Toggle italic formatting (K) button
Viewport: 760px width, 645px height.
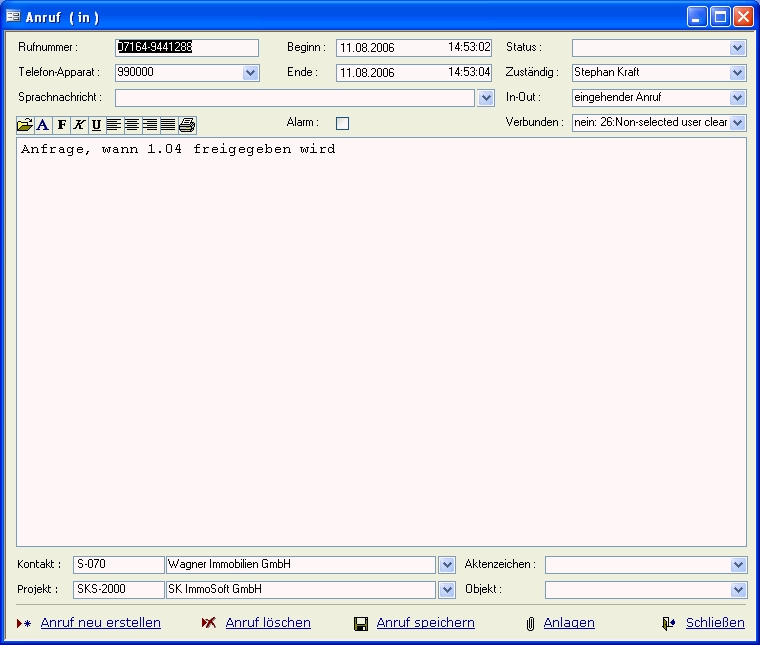pyautogui.click(x=79, y=125)
